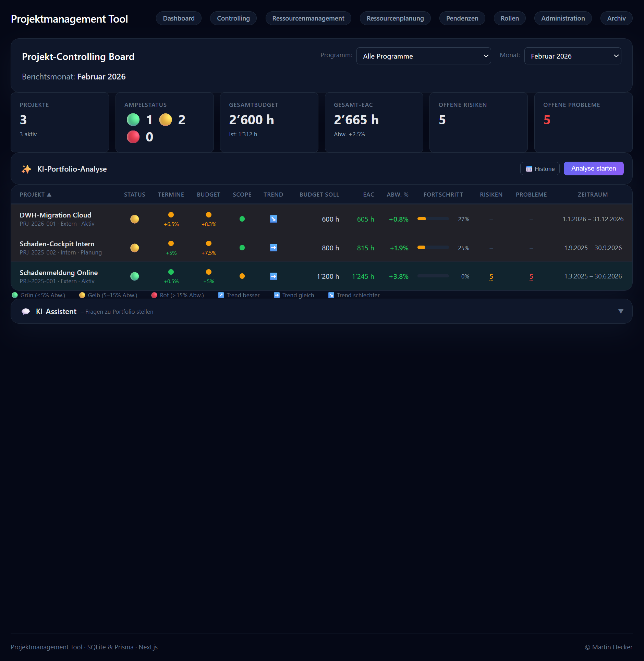Open the Monat dropdown Februar 2026

point(573,56)
